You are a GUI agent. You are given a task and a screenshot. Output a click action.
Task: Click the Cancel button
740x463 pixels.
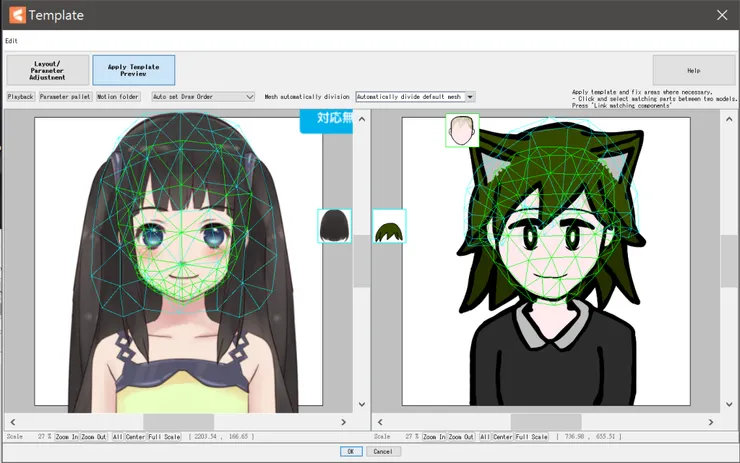tap(383, 452)
